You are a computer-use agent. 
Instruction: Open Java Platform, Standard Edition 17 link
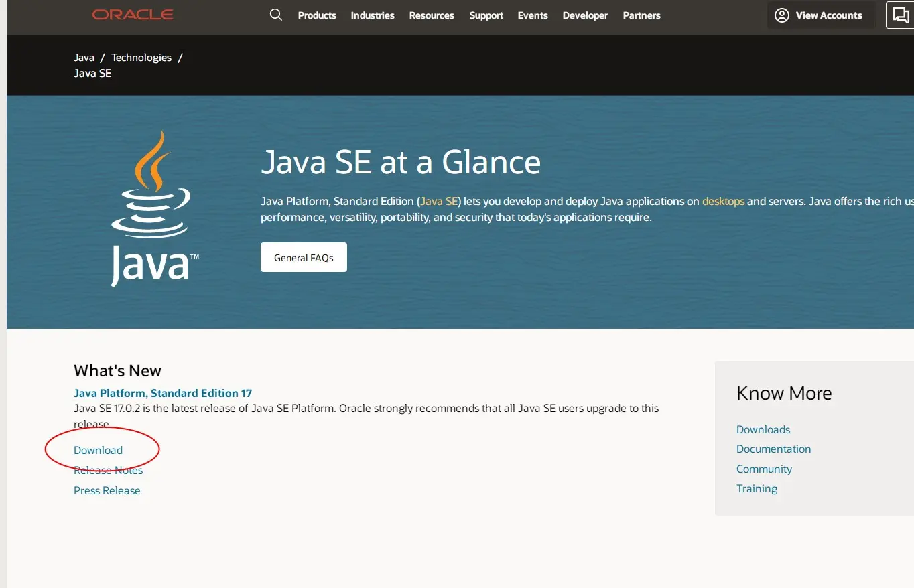coord(163,393)
